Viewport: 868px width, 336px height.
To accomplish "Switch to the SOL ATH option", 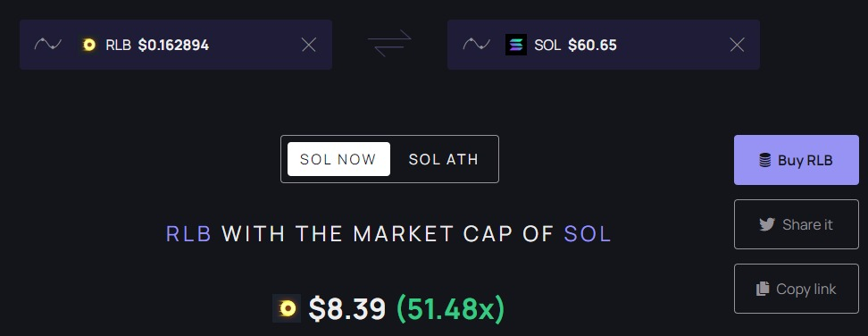I will pos(443,159).
